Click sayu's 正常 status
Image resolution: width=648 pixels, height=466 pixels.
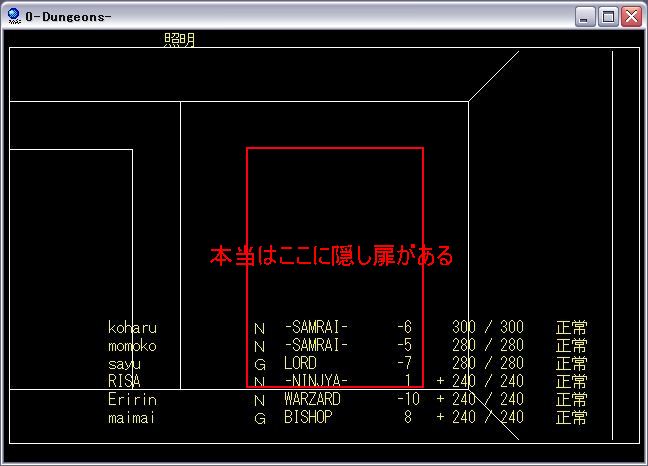(571, 364)
